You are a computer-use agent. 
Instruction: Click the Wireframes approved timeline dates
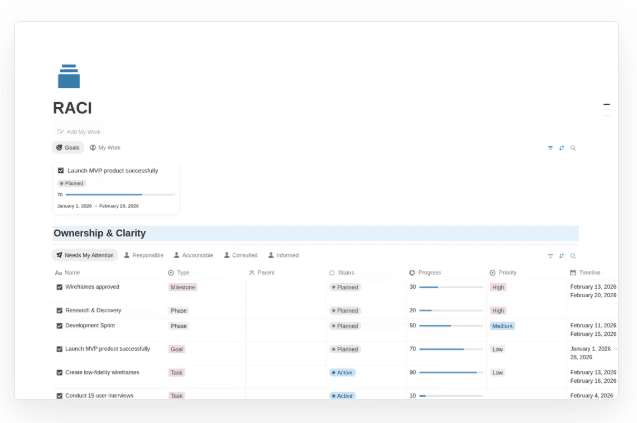(x=593, y=291)
